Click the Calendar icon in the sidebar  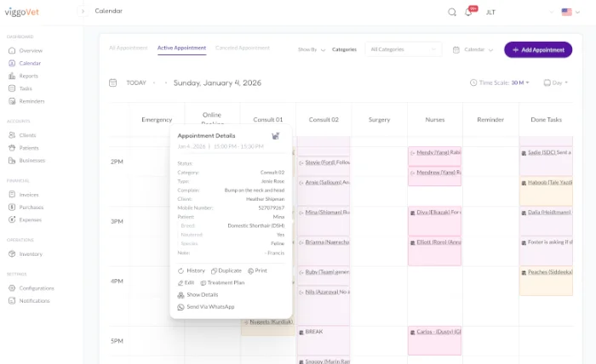pos(12,63)
